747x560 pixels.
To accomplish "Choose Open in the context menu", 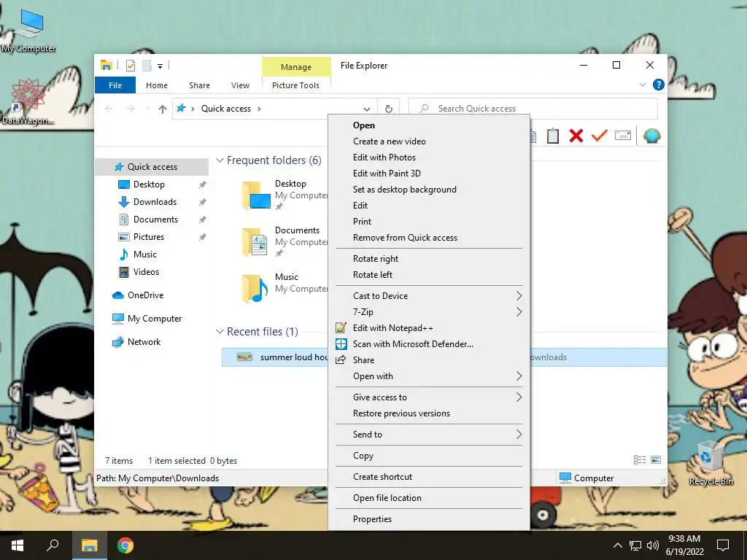I will 429,125.
